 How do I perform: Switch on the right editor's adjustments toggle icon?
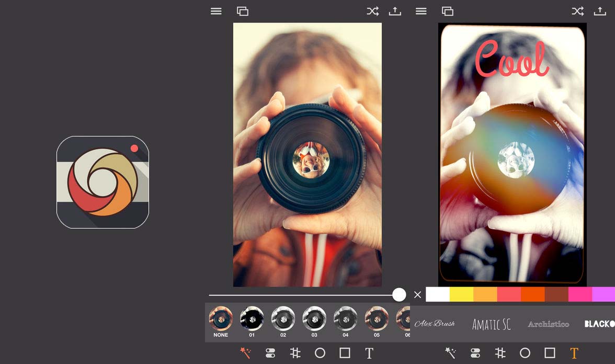475,352
